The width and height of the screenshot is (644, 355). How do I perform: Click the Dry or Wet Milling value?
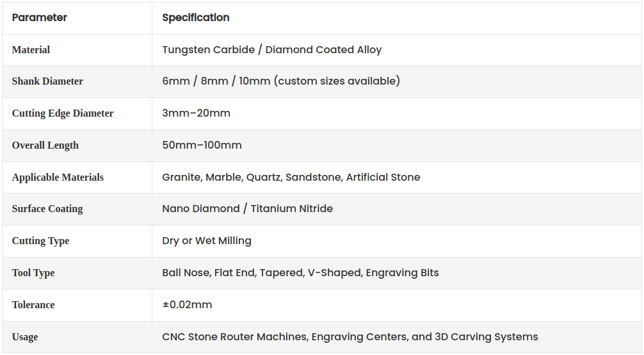coord(206,241)
